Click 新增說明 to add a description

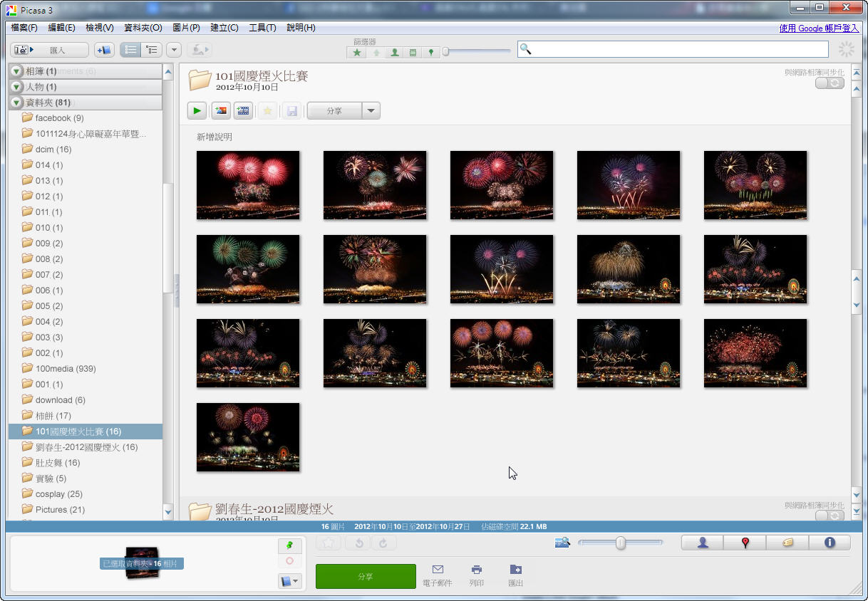[x=215, y=137]
